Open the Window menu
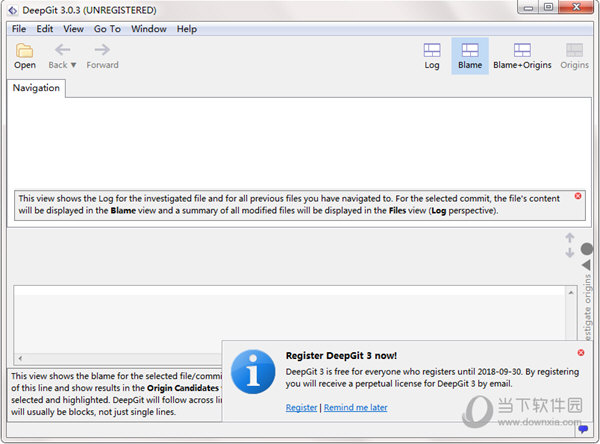The height and width of the screenshot is (444, 600). 148,29
